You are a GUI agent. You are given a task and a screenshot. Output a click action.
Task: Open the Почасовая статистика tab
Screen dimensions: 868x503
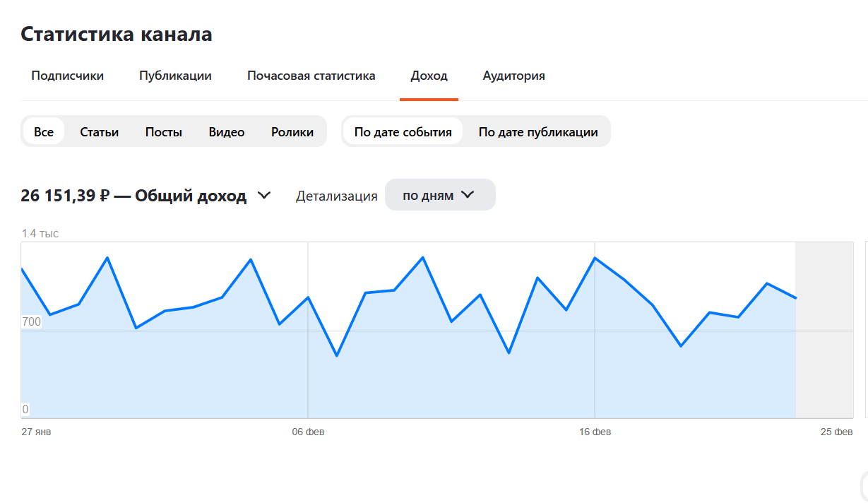click(x=311, y=76)
